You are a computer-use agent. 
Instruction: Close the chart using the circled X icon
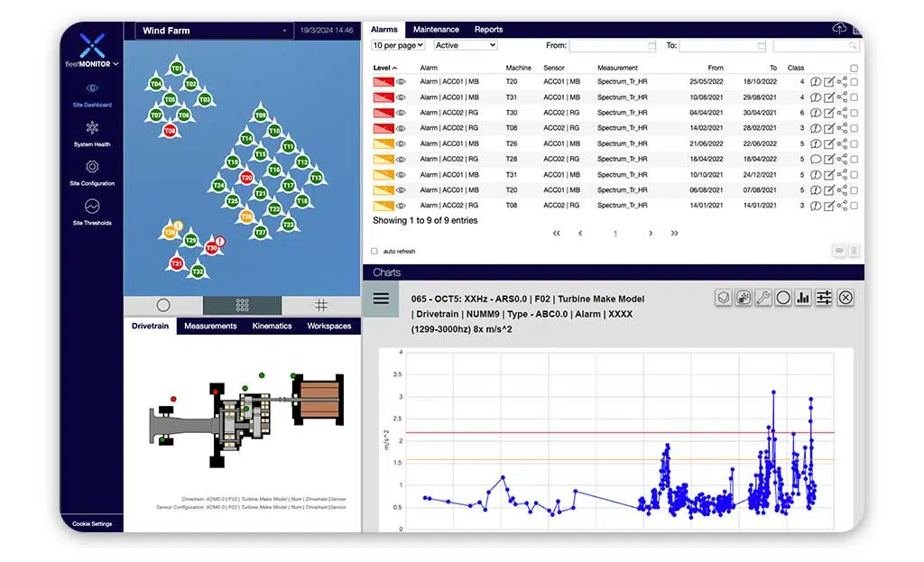(x=846, y=298)
